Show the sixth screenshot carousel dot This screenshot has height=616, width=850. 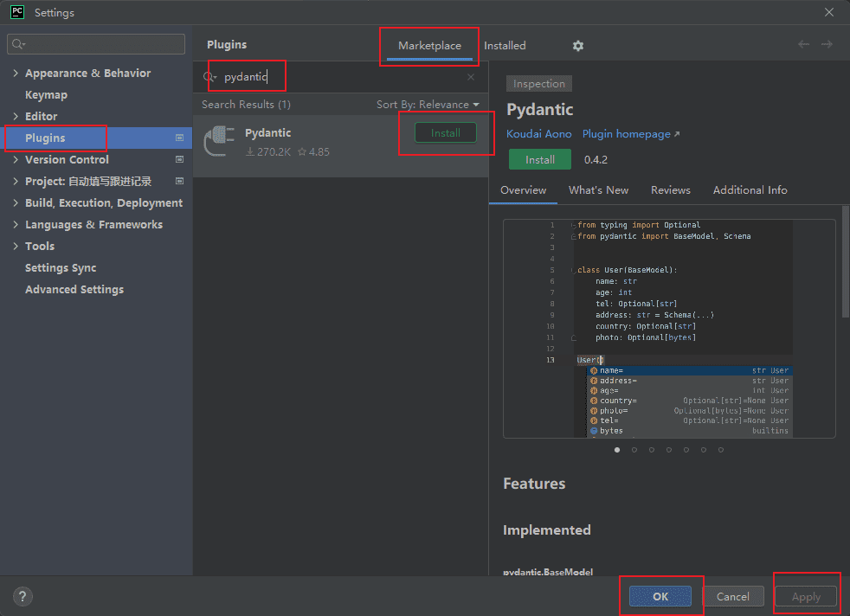click(704, 450)
